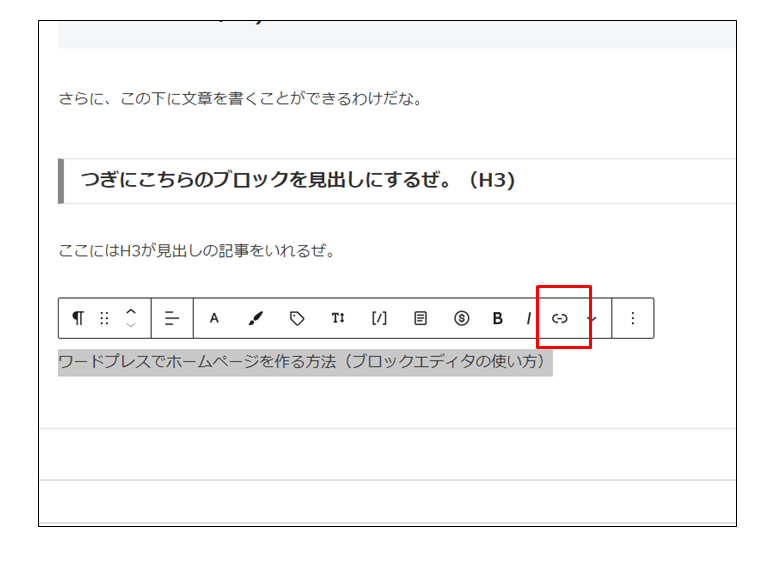Click the H3 heading 'つぎにこちらのブロックを見出しにするぜ。'
781x562 pixels.
click(x=266, y=180)
